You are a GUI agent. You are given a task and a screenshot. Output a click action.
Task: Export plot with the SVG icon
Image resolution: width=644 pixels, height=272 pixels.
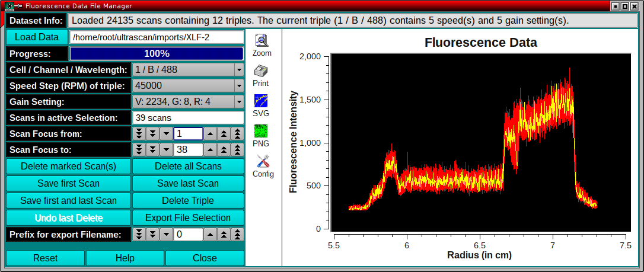(261, 101)
